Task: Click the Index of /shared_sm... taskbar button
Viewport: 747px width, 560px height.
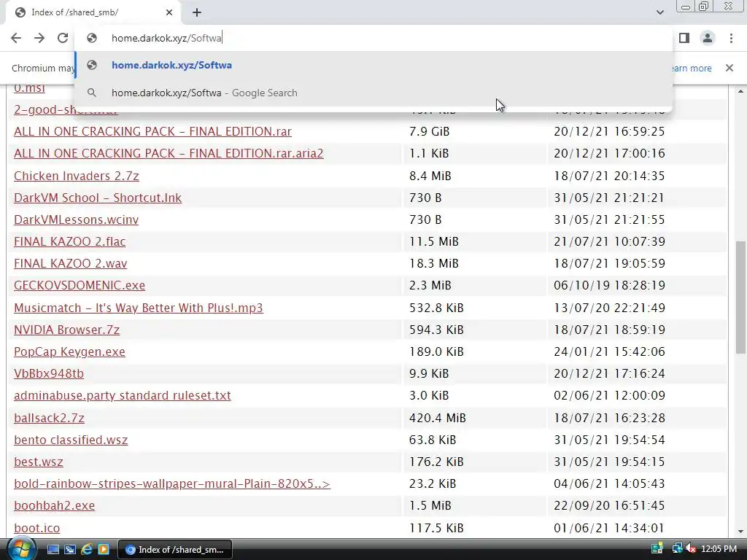Action: (175, 550)
